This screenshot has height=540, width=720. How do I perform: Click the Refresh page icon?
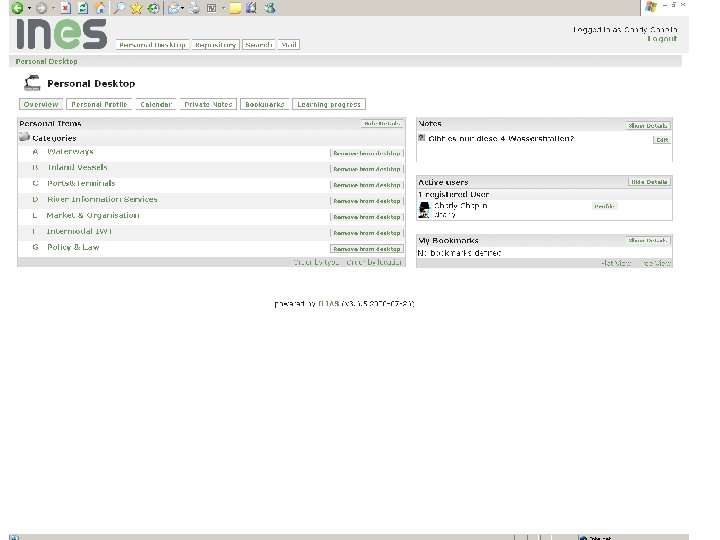(83, 8)
